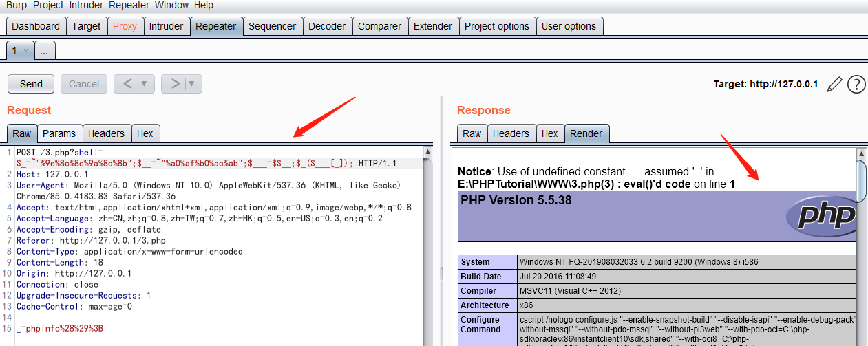Click the User-Agent header line
This screenshot has height=346, width=868.
(x=209, y=191)
